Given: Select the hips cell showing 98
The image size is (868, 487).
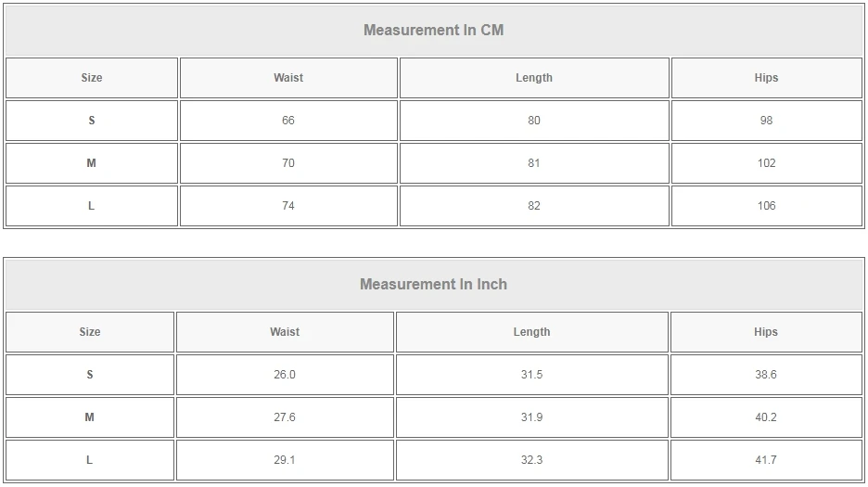Looking at the screenshot, I should [x=766, y=121].
